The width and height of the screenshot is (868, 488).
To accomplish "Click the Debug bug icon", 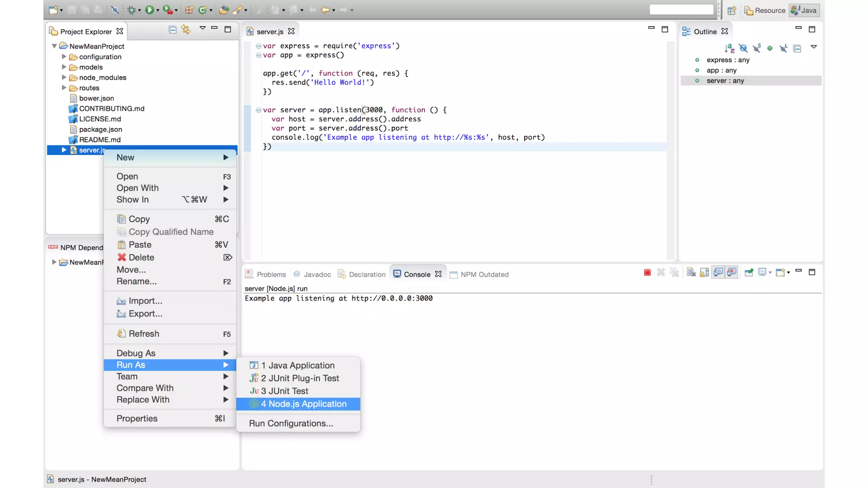I will (131, 10).
